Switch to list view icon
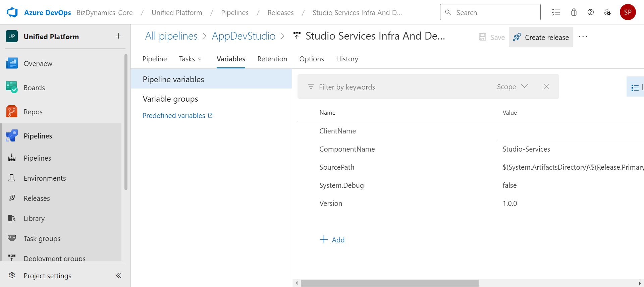 click(x=635, y=88)
